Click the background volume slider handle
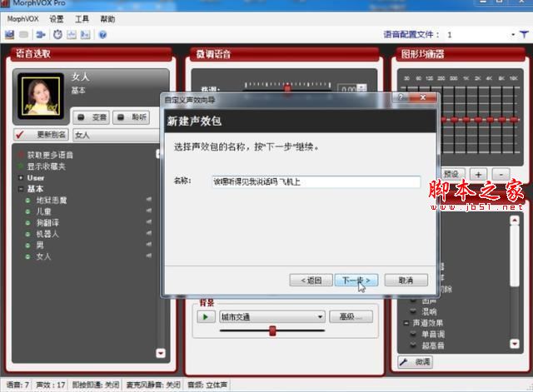The height and width of the screenshot is (392, 533). pyautogui.click(x=272, y=330)
